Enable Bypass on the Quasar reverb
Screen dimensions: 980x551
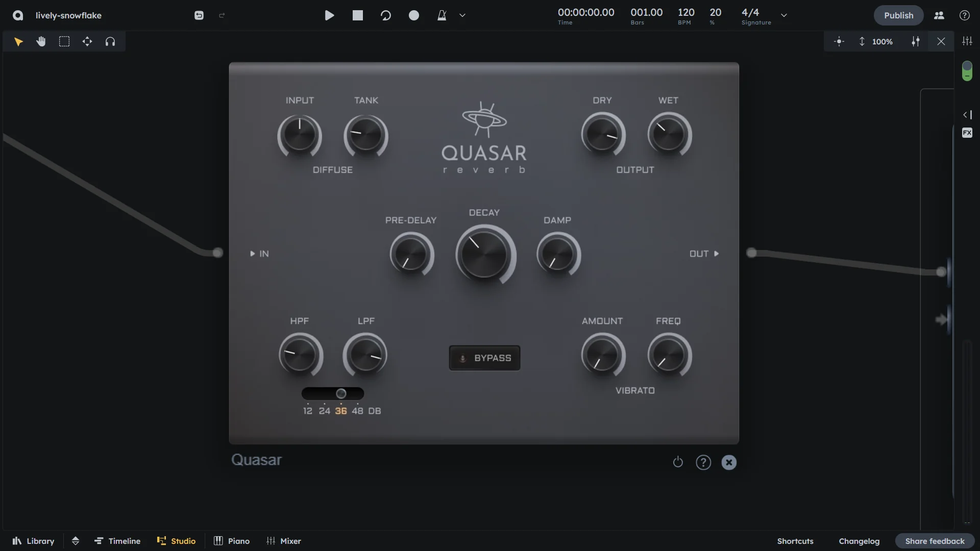(484, 358)
